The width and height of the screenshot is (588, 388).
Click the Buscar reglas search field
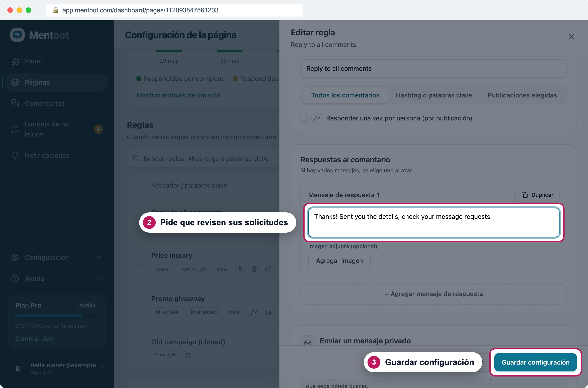click(x=203, y=158)
